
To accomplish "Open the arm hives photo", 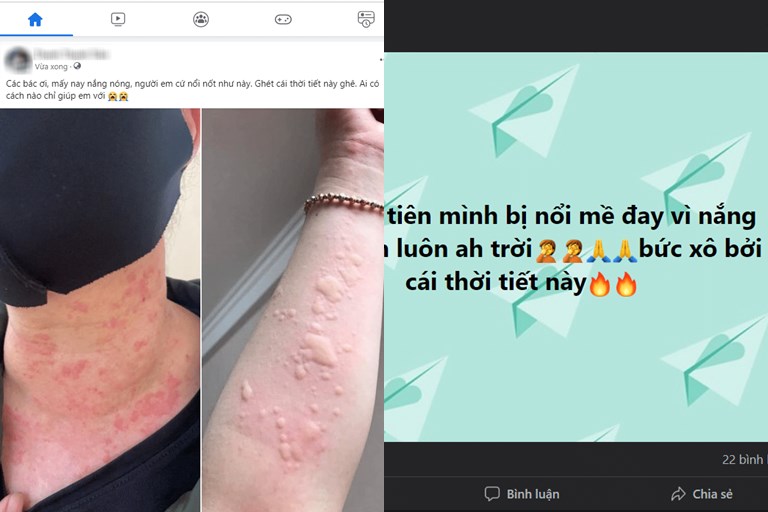I will (293, 310).
